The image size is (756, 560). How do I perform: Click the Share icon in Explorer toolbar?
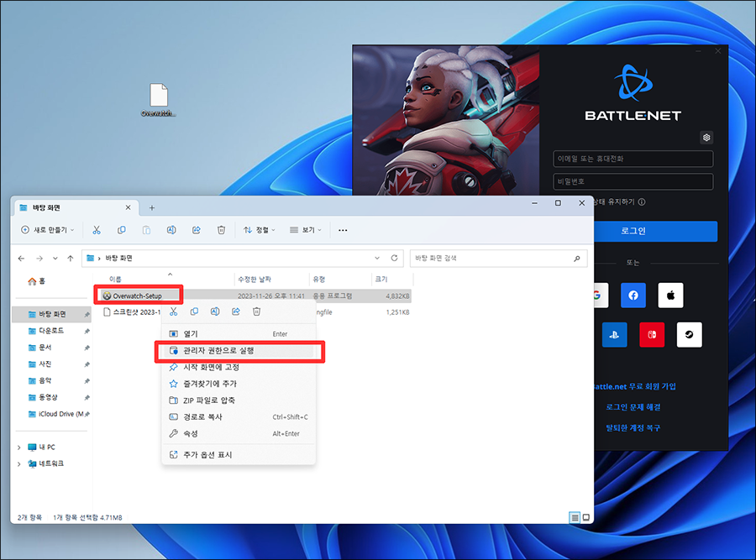pyautogui.click(x=197, y=230)
